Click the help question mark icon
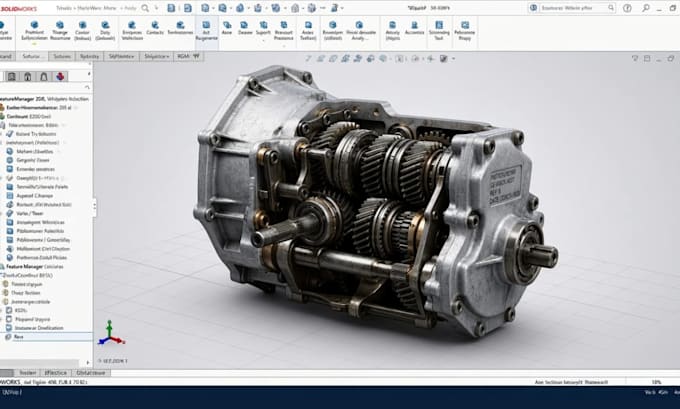Screen dimensions: 680x409 (x=627, y=8)
